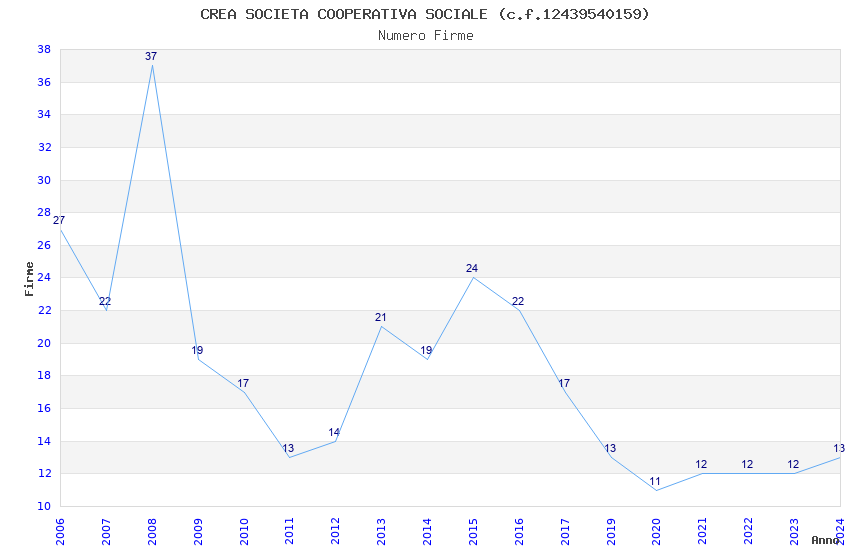Select y-axis tick value 28
Viewport: 850px width, 550px height.
44,212
